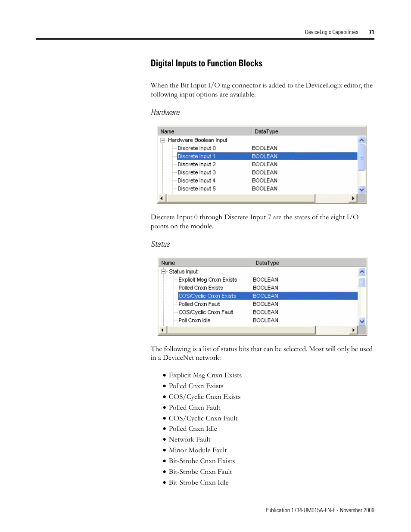The height and width of the screenshot is (532, 411).
Task: Click scroll-right arrow in Status list
Action: 354,330
